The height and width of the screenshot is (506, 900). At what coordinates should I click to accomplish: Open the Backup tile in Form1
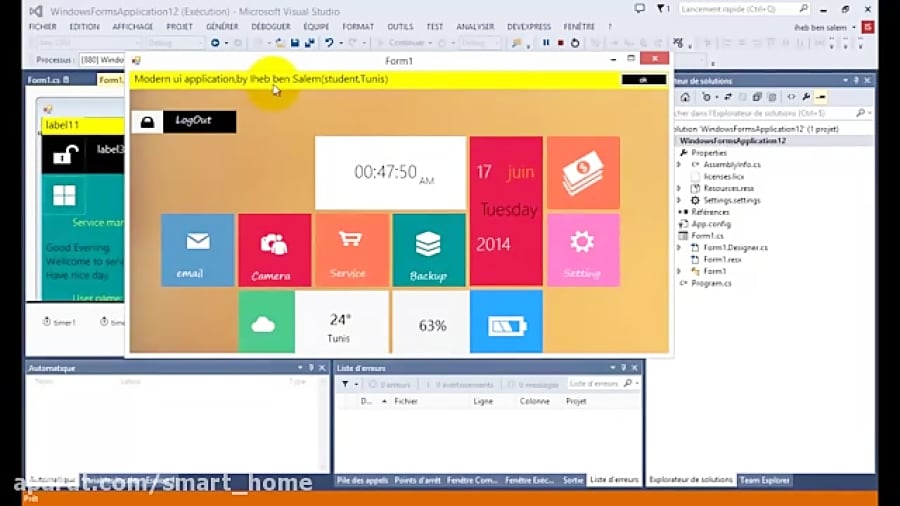(x=429, y=250)
